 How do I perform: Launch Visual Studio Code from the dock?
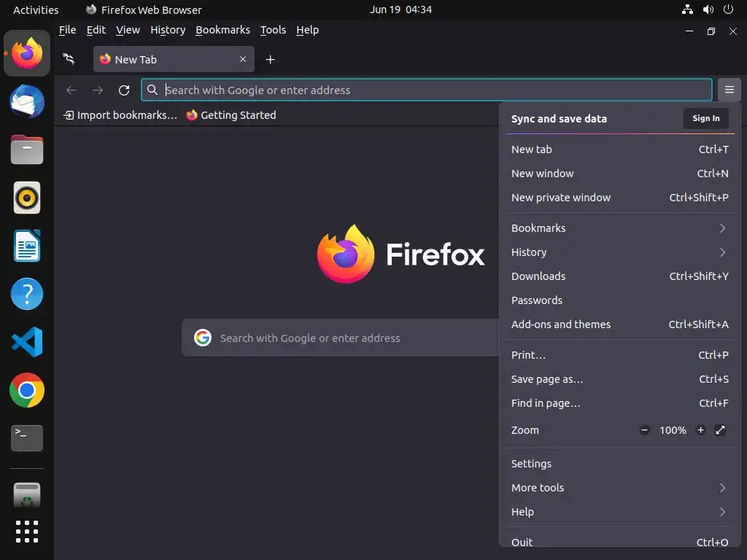pos(27,342)
